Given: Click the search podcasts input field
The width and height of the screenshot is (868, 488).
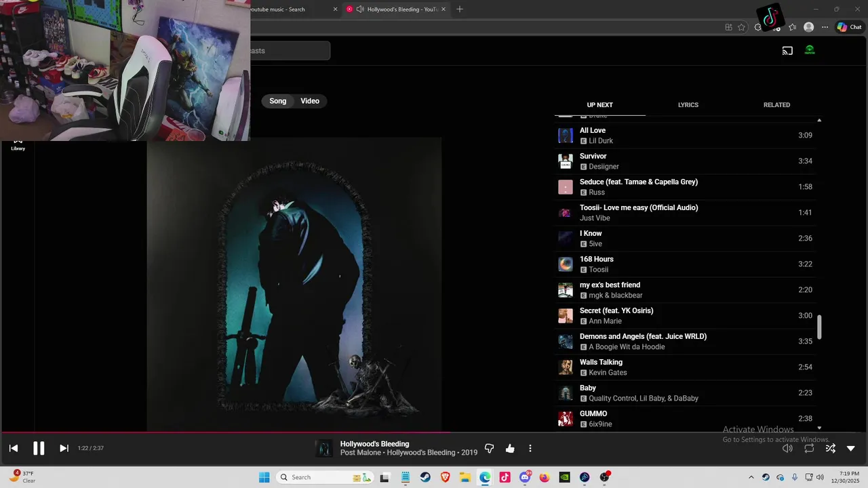Looking at the screenshot, I should coord(290,51).
